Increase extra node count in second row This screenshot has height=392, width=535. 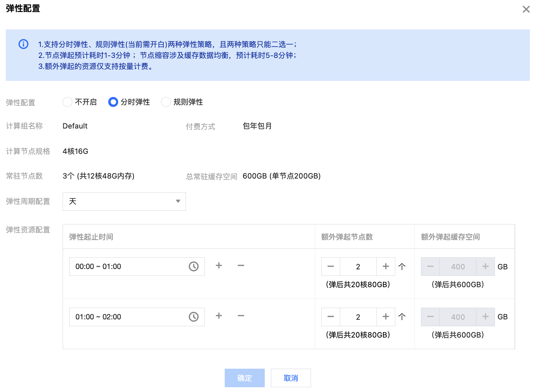point(386,317)
